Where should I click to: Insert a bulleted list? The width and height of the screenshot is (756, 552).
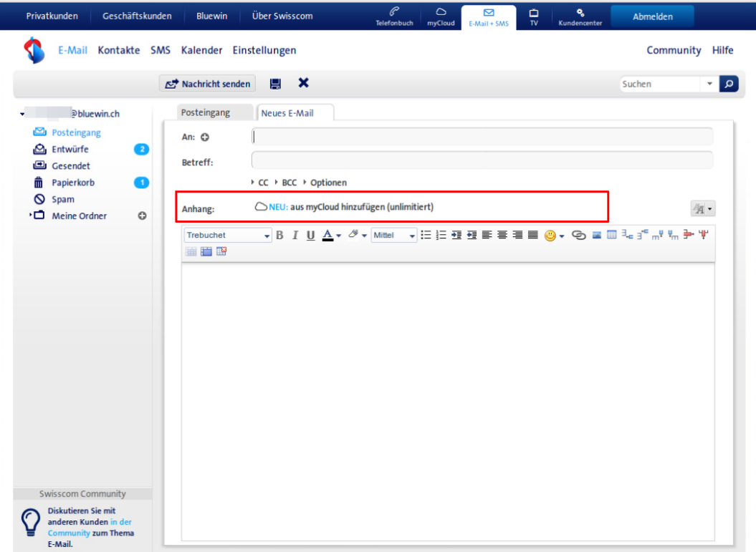[x=426, y=236]
